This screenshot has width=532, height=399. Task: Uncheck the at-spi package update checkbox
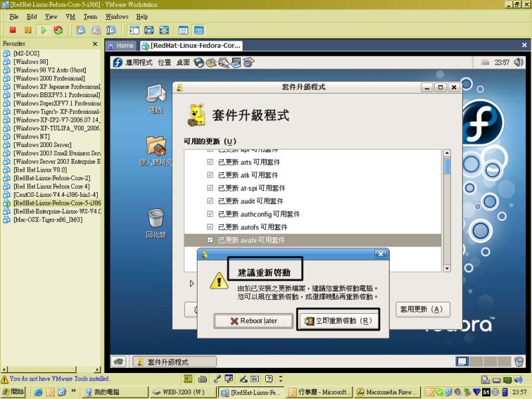coord(210,188)
